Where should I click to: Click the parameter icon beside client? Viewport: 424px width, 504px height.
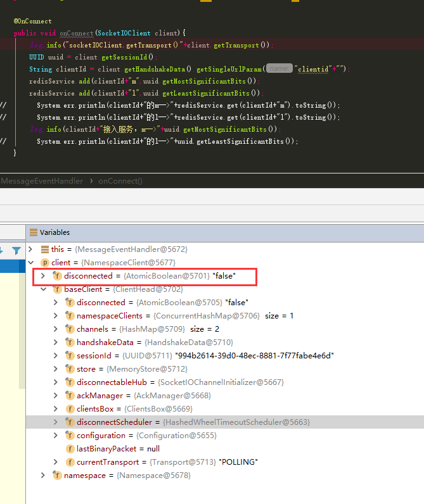click(45, 263)
